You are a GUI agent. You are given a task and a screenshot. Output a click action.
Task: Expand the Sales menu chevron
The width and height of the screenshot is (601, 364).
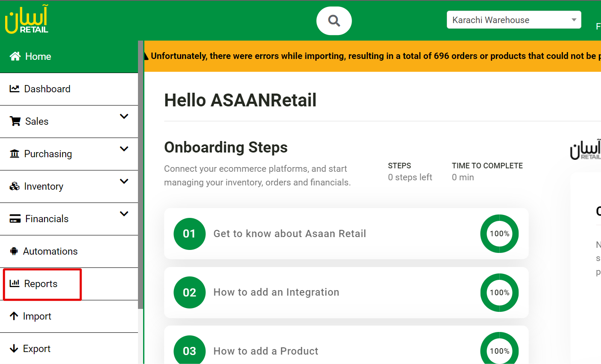(x=124, y=117)
